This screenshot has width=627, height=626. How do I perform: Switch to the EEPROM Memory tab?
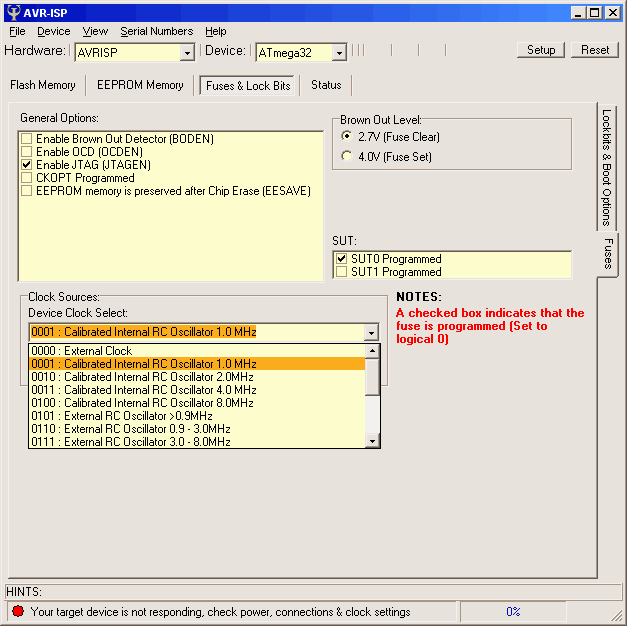pyautogui.click(x=140, y=85)
